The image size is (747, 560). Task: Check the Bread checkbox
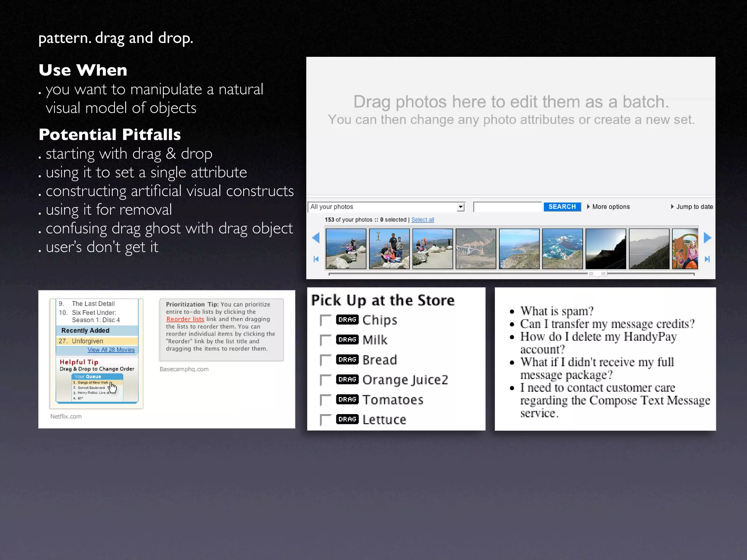pyautogui.click(x=325, y=360)
